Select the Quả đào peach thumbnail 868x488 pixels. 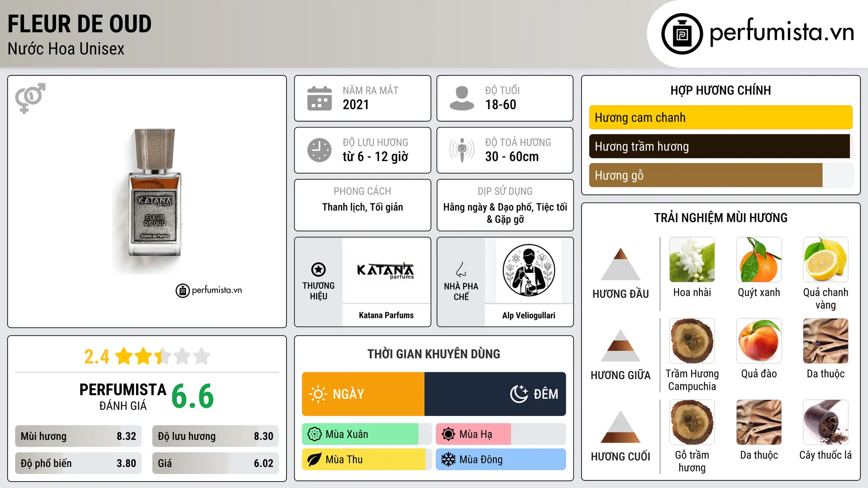point(759,341)
